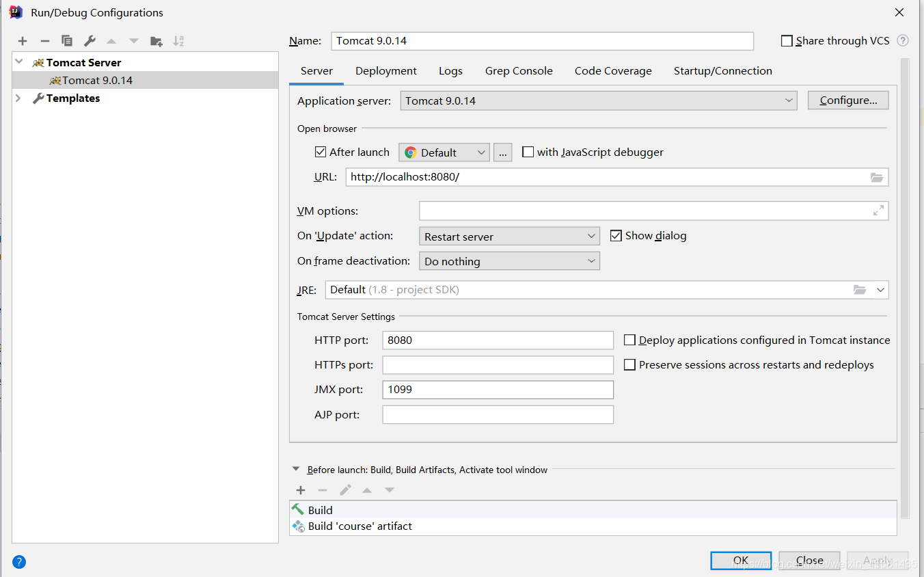Viewport: 924px width, 577px height.
Task: Remove the selected before launch task
Action: 323,490
